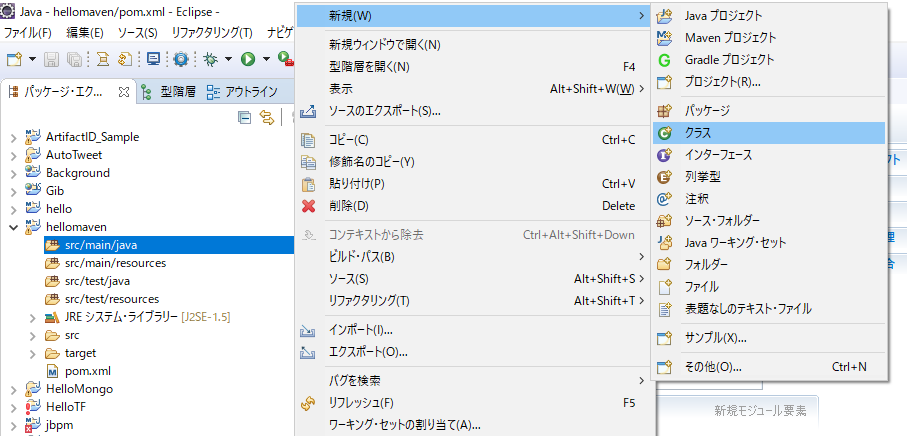This screenshot has height=436, width=907.
Task: Select pom.xml in the package tree
Action: pos(87,370)
